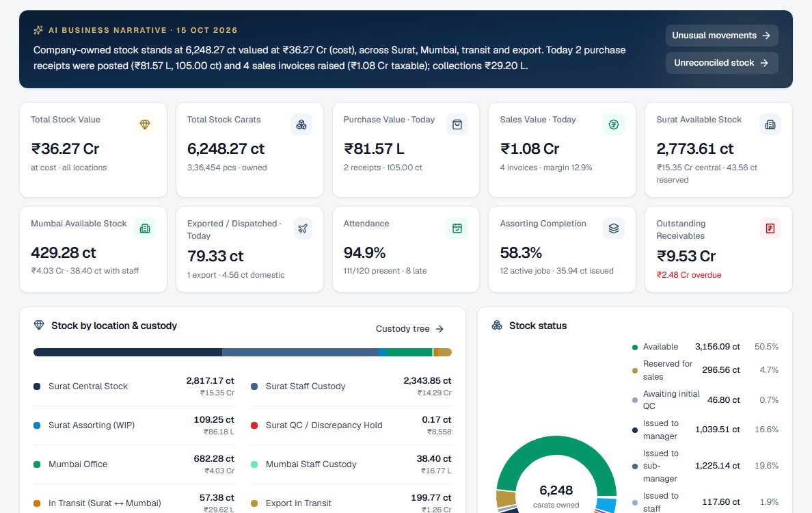Click the Surat Central Stock dark navy dot

37,386
